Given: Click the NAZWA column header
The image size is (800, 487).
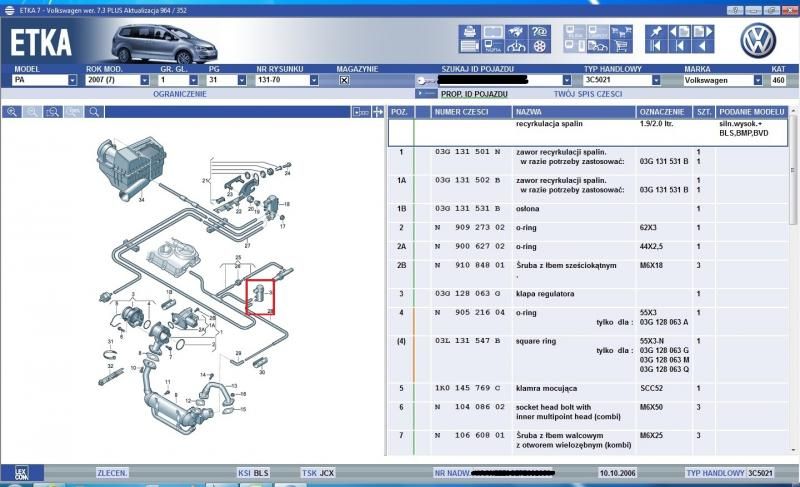Looking at the screenshot, I should click(x=573, y=112).
